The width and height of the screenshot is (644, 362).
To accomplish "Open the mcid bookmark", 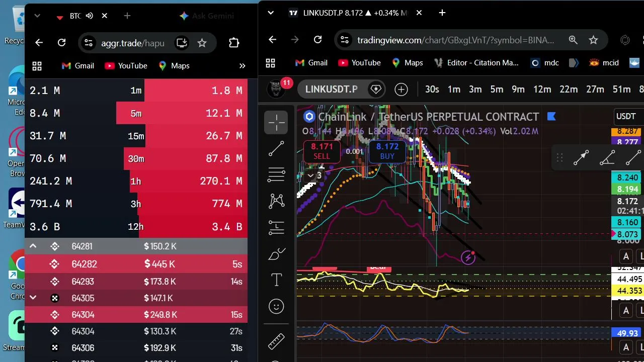I will pos(604,63).
